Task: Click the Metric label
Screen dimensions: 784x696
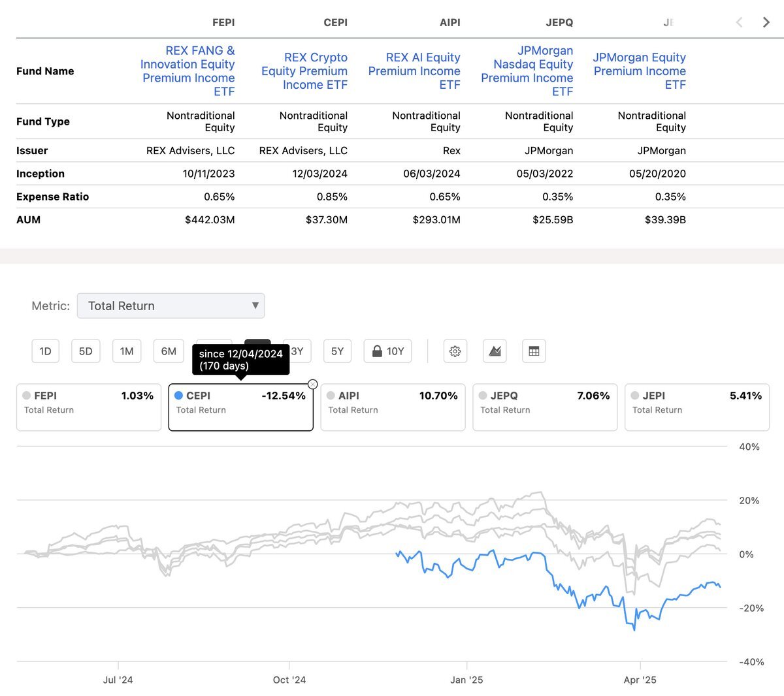Action: (x=51, y=306)
